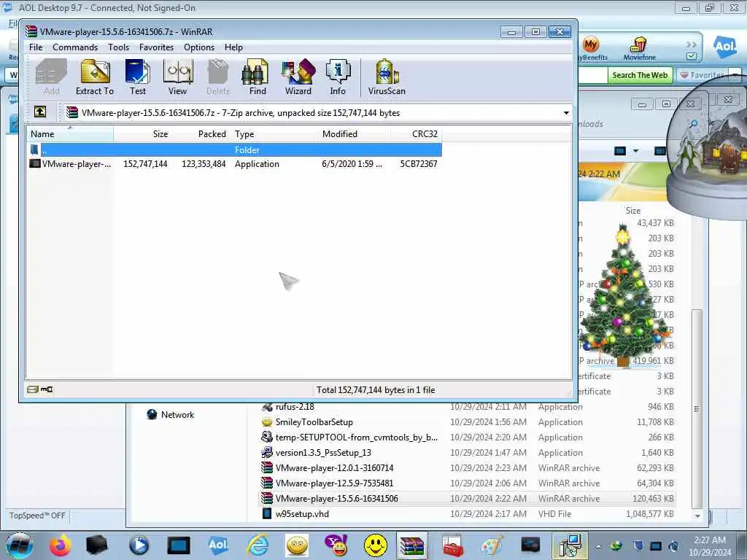Image resolution: width=747 pixels, height=560 pixels.
Task: Open Windows Start orb
Action: tap(20, 545)
